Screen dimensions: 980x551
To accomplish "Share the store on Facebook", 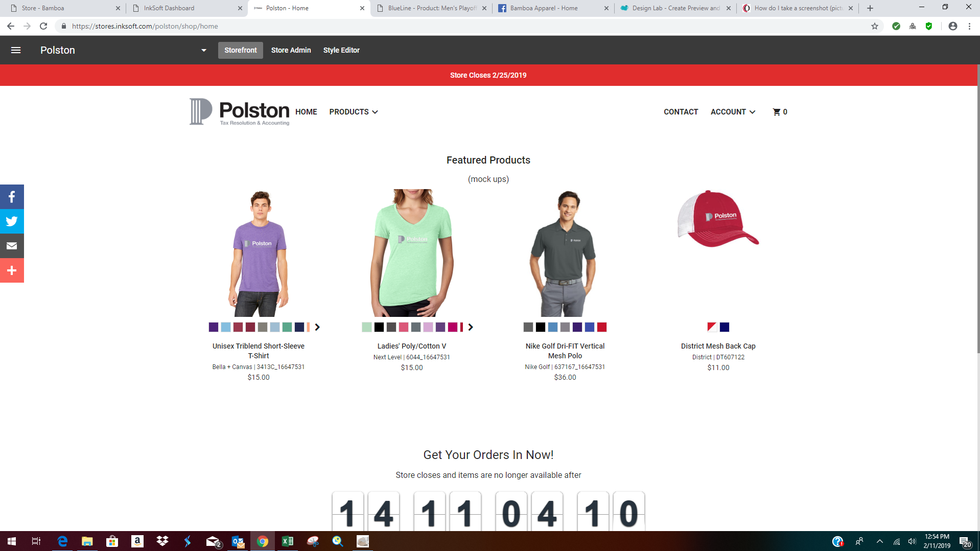I will click(12, 197).
